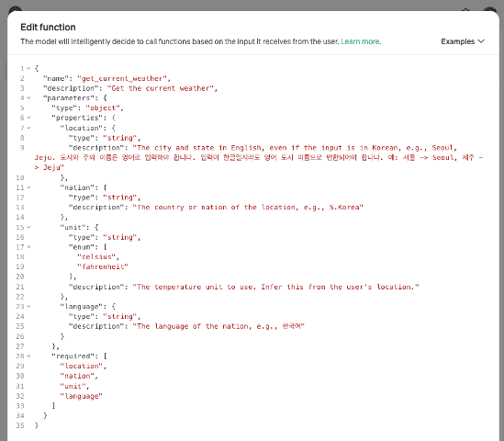The width and height of the screenshot is (504, 441).
Task: Click the "properties" key on line 6
Action: coord(79,118)
